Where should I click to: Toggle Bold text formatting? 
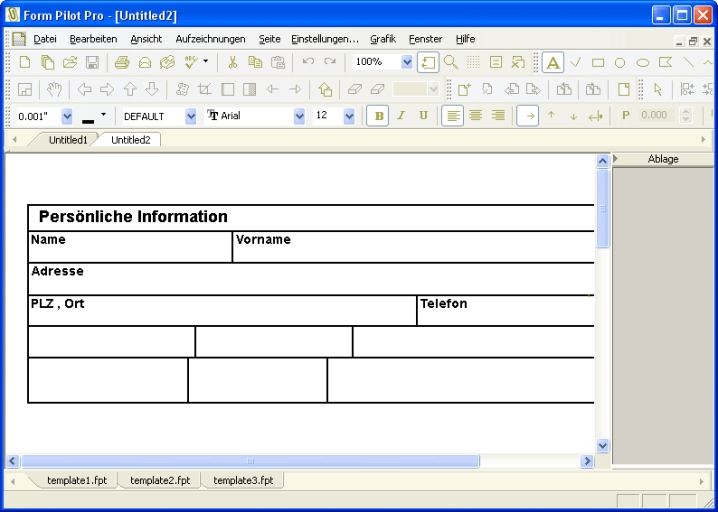[x=380, y=116]
